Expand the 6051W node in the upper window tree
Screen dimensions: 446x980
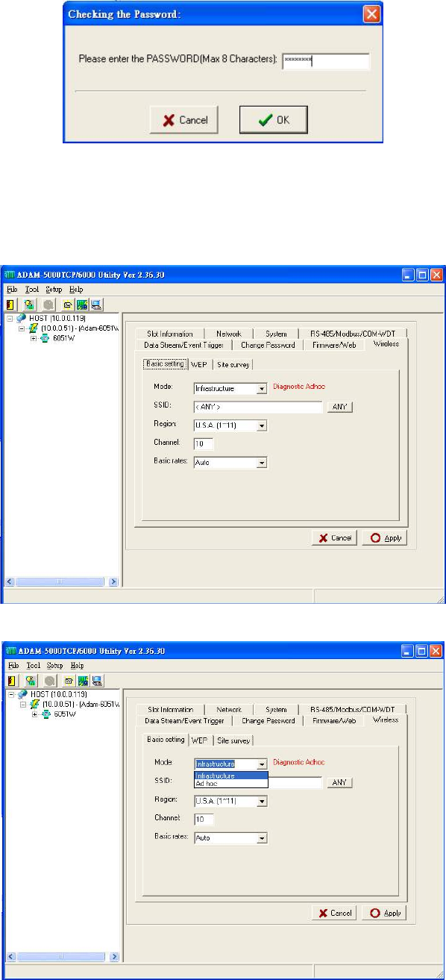pyautogui.click(x=34, y=338)
